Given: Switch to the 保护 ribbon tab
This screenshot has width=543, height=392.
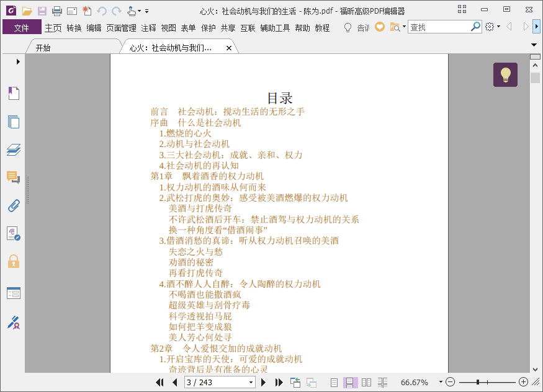Looking at the screenshot, I should pyautogui.click(x=208, y=28).
